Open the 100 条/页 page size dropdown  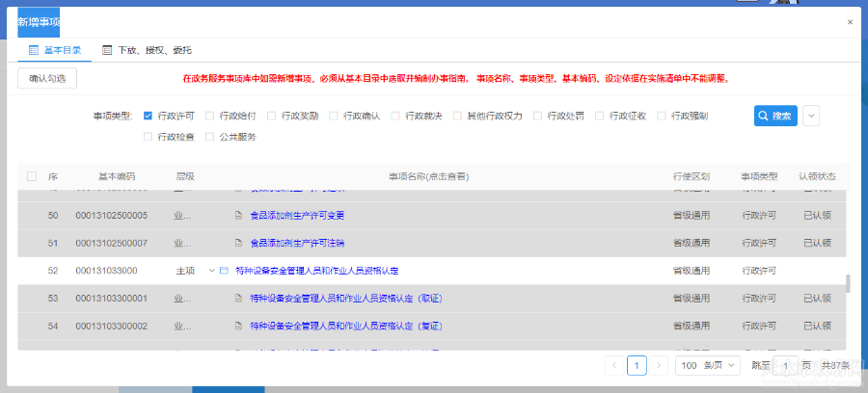coord(708,365)
